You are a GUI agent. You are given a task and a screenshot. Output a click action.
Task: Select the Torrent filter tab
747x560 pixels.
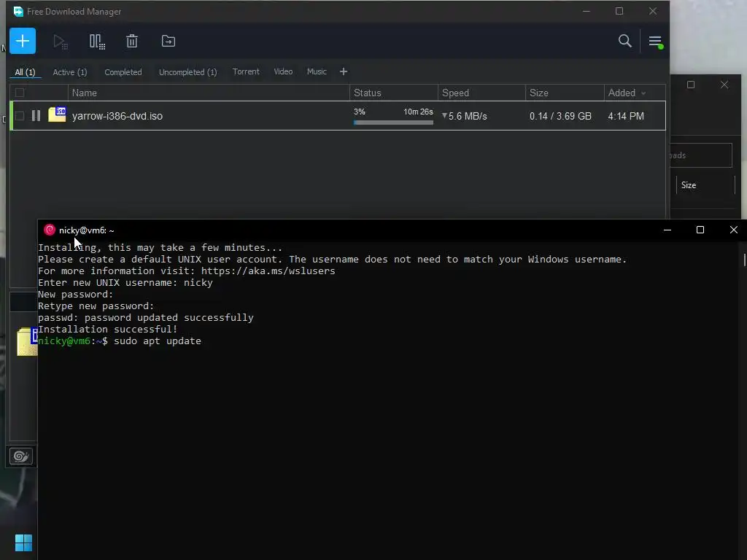246,71
